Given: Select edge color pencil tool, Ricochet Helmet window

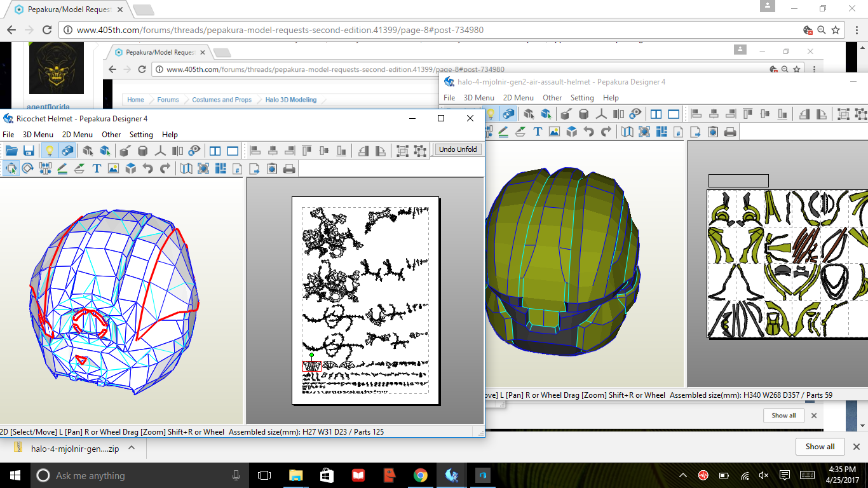Looking at the screenshot, I should click(62, 168).
